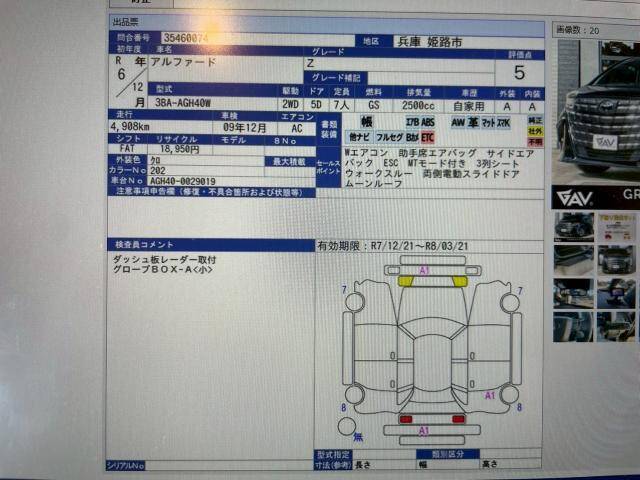
Task: Click the A1 mark on front bumper
Action: (424, 270)
